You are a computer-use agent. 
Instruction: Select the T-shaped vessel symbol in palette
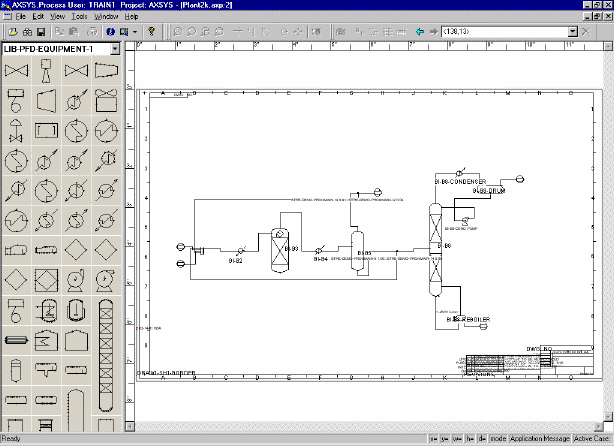tap(46, 369)
